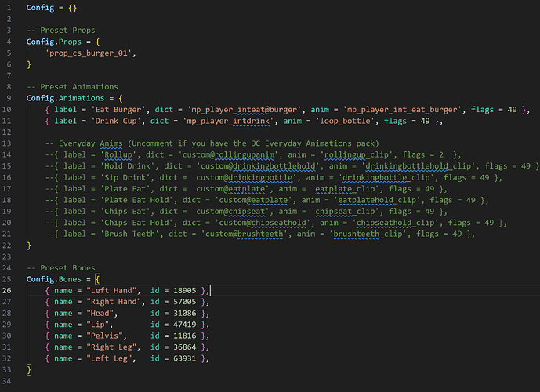Viewport: 540px width, 392px height.
Task: Click the commented 'Sip Drink' label
Action: [x=125, y=177]
